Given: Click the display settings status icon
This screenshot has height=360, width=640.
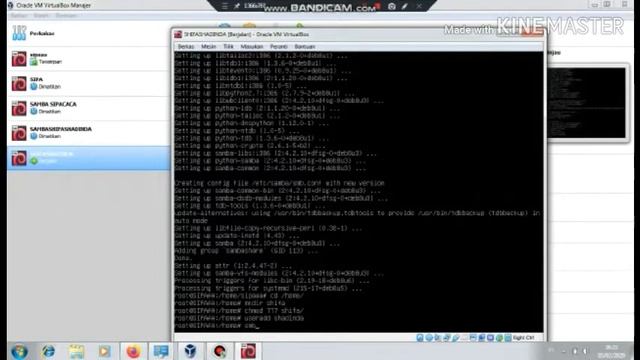Looking at the screenshot, I should tap(473, 338).
